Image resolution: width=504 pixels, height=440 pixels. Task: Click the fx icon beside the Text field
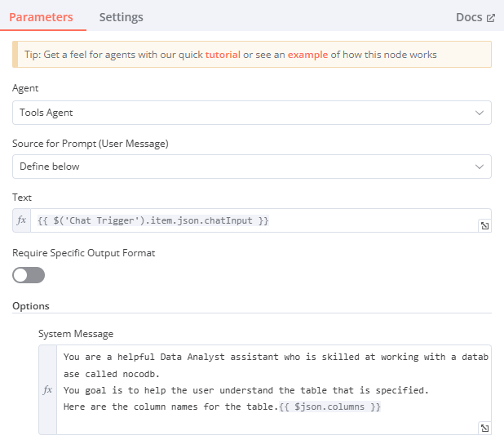[22, 221]
